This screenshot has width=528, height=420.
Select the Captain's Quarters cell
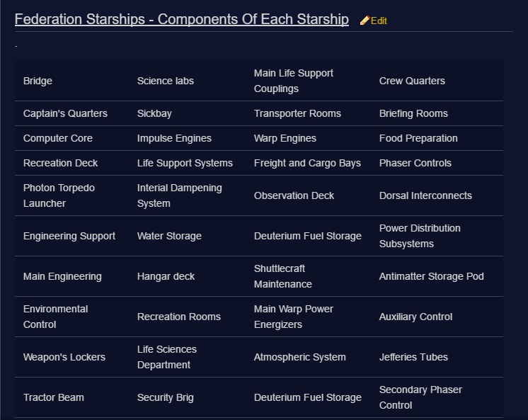(x=65, y=113)
